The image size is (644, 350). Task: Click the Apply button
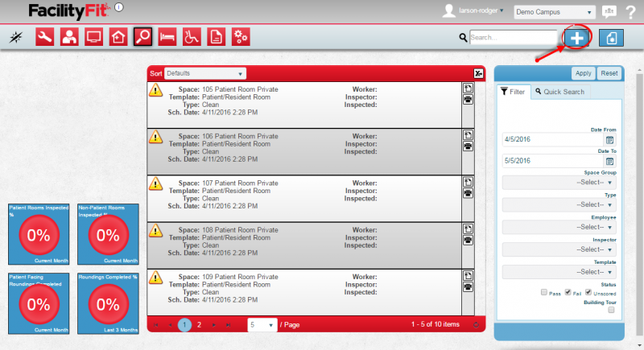click(583, 73)
